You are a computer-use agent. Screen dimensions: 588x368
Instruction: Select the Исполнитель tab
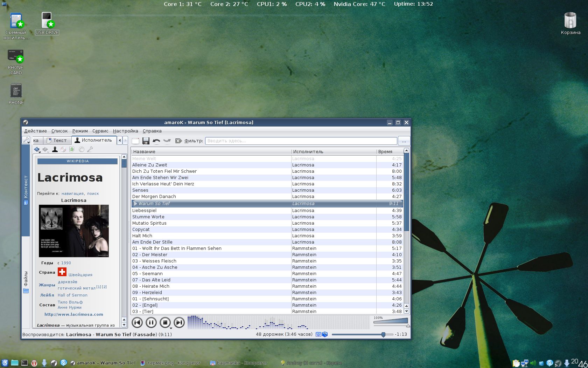point(94,140)
